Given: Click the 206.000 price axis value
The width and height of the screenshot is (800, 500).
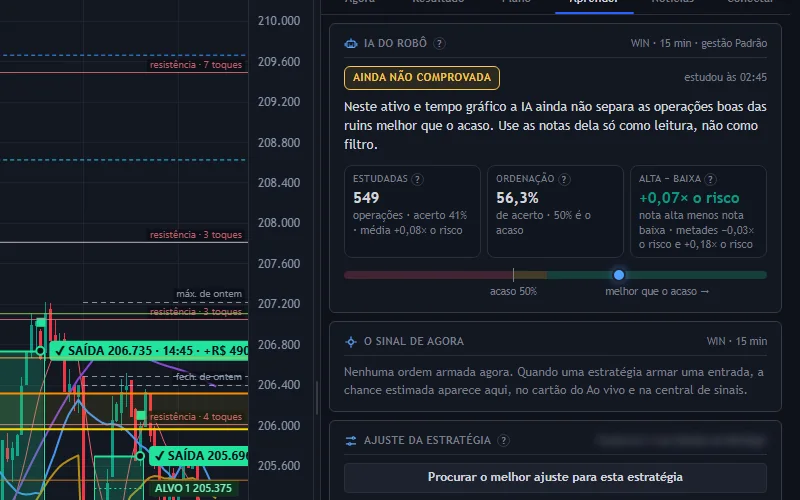Looking at the screenshot, I should 279,426.
